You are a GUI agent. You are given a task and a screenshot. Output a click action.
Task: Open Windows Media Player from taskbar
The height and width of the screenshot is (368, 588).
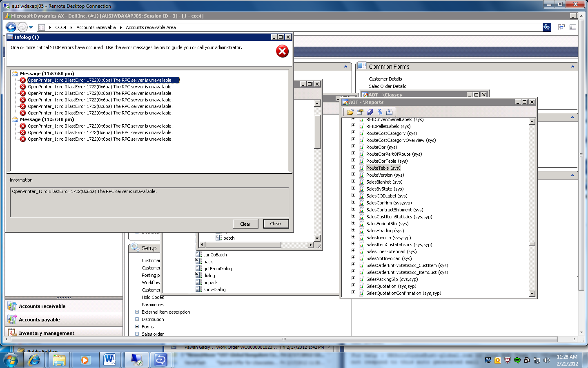coord(85,360)
